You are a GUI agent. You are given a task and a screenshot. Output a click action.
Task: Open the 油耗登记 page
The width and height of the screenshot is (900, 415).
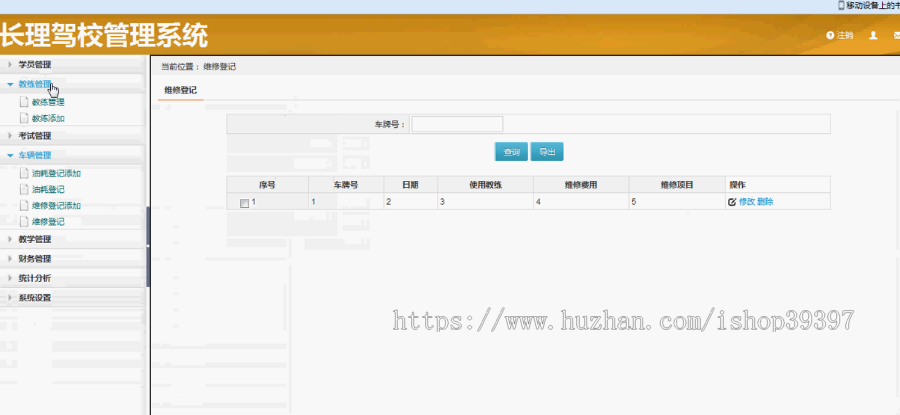point(48,189)
